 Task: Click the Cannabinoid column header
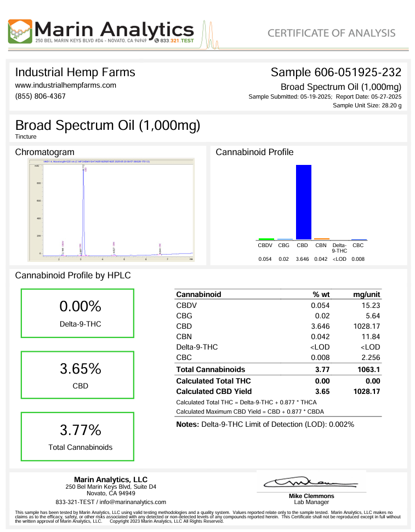[198, 295]
